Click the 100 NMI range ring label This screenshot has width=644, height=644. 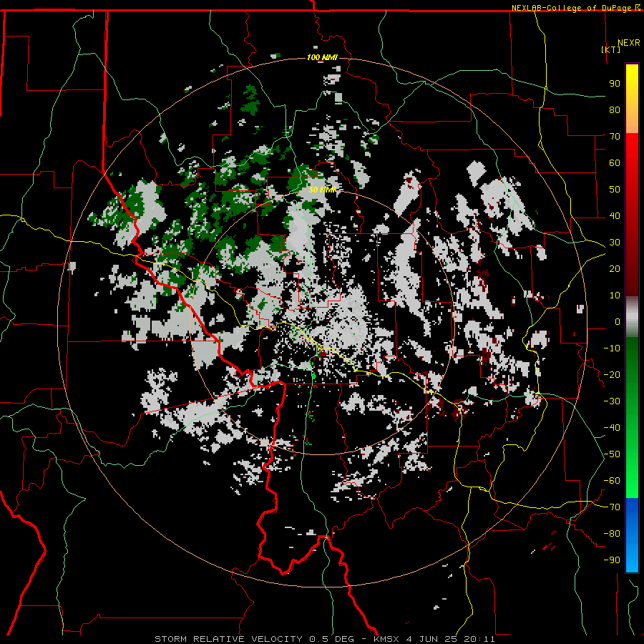[x=322, y=57]
